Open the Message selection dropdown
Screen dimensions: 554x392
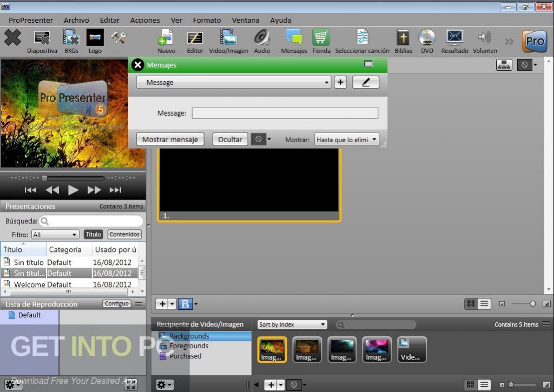click(x=234, y=82)
